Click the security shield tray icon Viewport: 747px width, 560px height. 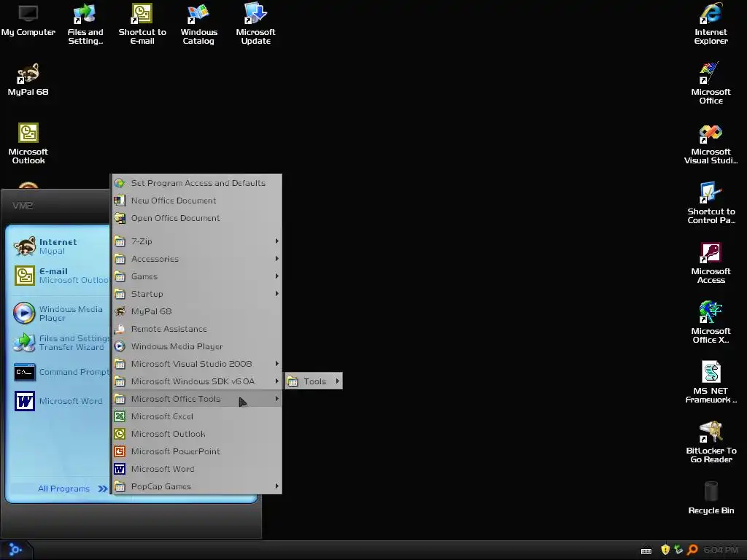pos(665,550)
